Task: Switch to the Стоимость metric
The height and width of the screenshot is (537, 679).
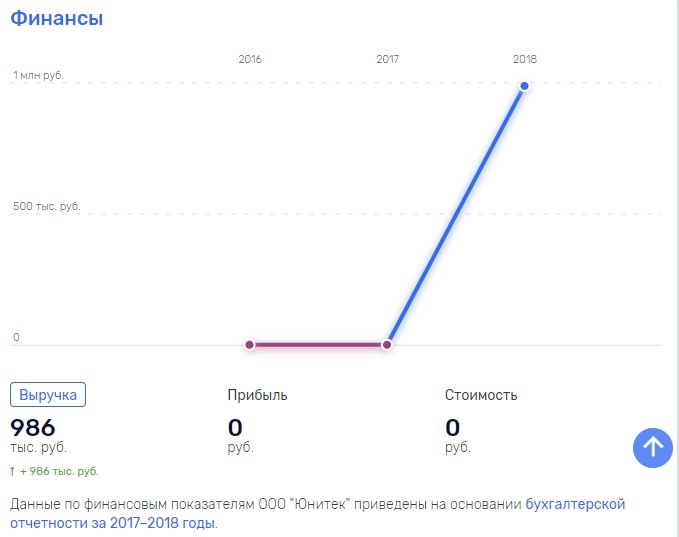Action: [x=481, y=395]
